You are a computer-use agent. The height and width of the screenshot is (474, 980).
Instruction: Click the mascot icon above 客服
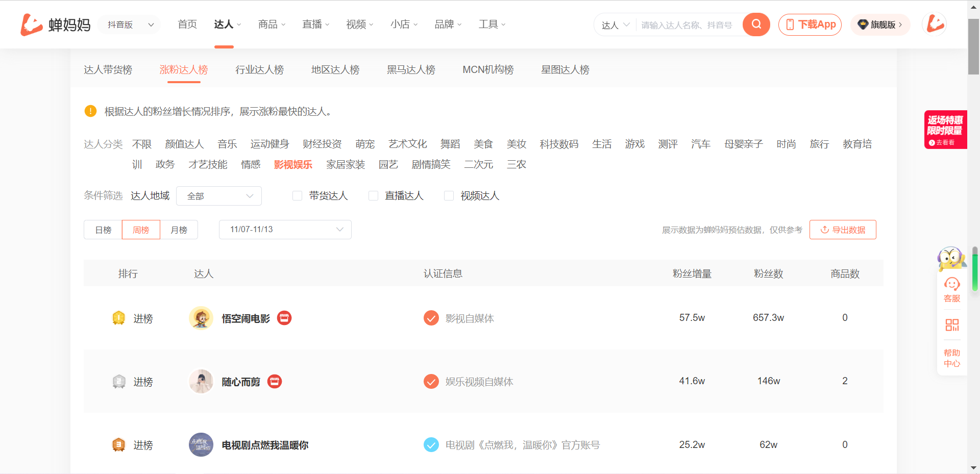pos(951,259)
